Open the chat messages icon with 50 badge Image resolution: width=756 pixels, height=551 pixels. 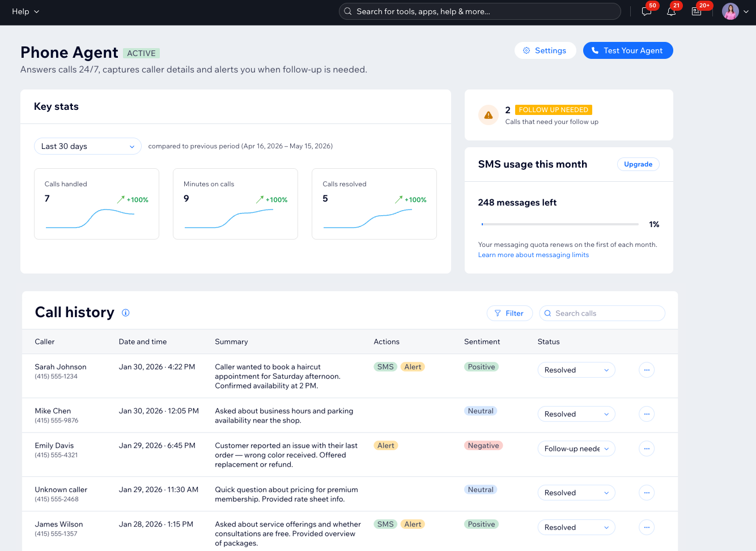point(647,11)
